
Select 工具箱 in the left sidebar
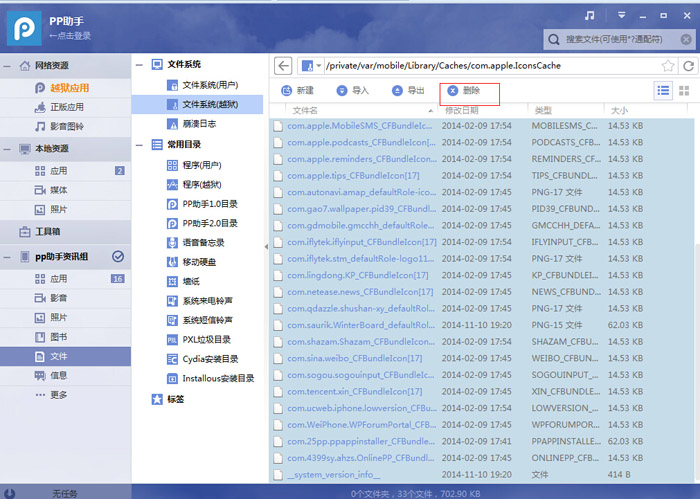(x=48, y=231)
